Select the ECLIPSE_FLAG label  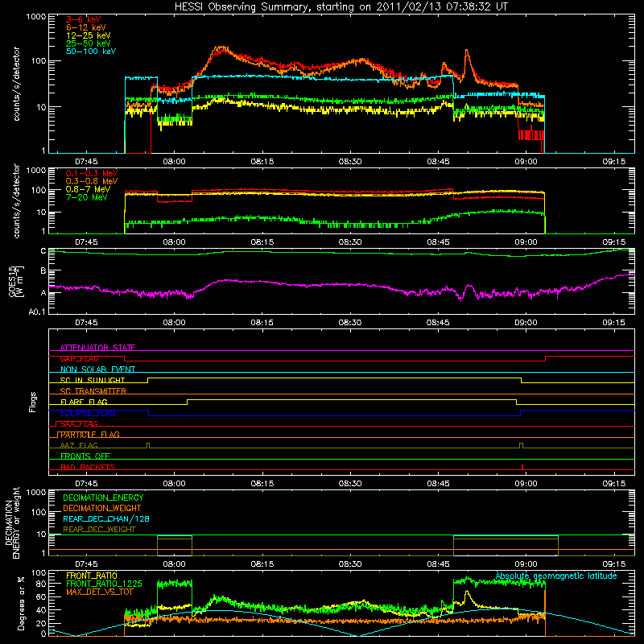88,413
